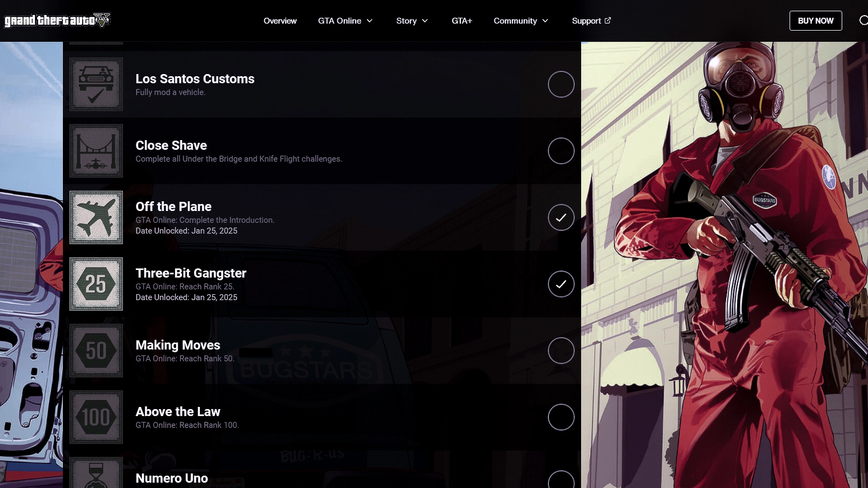This screenshot has height=488, width=868.
Task: Open the Story menu label
Action: click(407, 21)
